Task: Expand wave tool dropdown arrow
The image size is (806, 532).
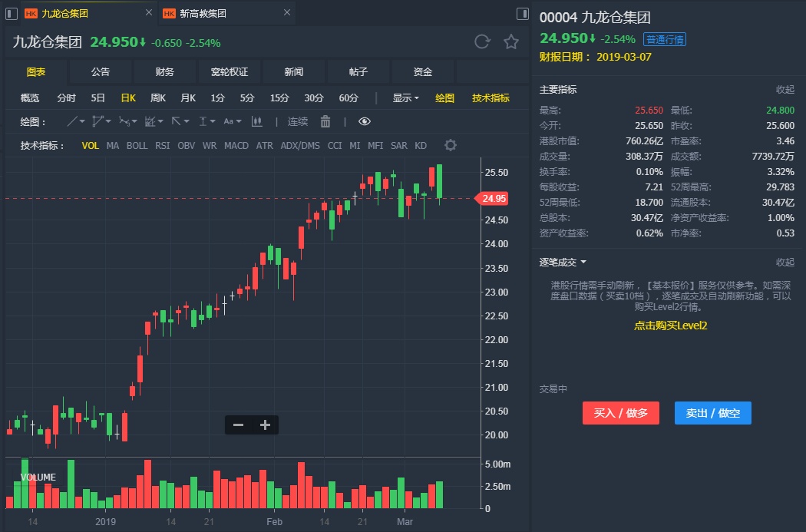Action: click(x=134, y=122)
